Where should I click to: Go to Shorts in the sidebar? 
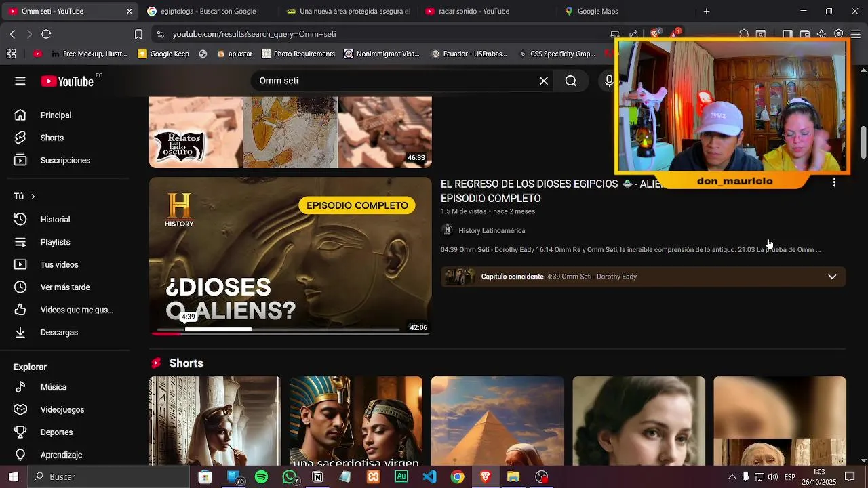click(x=52, y=138)
